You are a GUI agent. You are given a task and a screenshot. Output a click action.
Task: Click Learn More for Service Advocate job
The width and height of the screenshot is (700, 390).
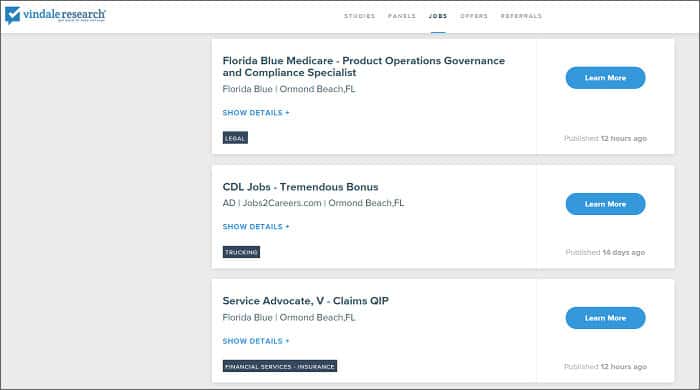pos(605,318)
